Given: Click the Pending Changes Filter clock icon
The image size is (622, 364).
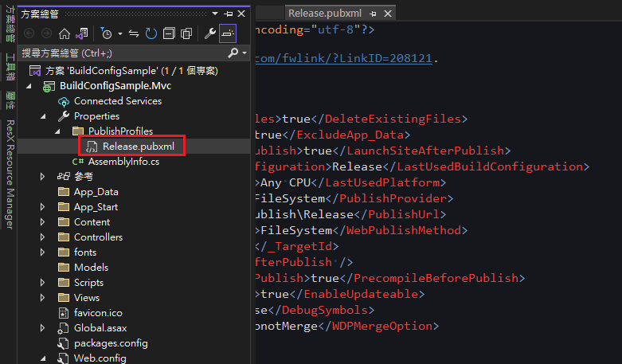Looking at the screenshot, I should tap(106, 33).
